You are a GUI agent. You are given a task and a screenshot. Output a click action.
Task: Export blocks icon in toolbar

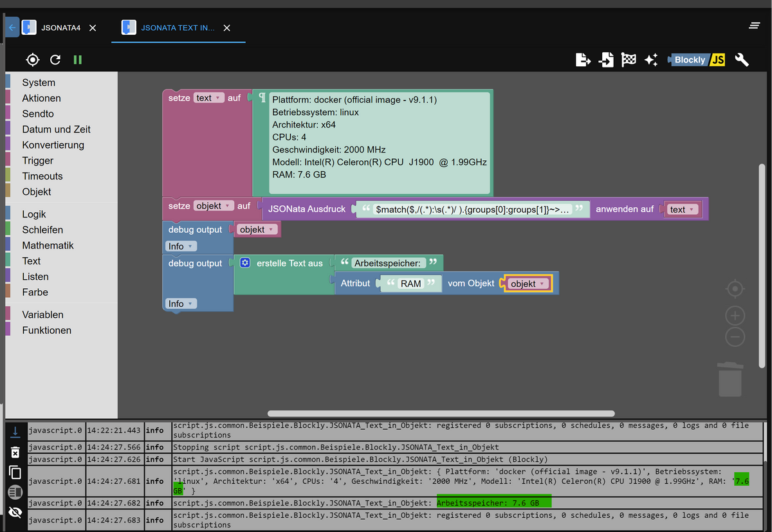(x=583, y=60)
